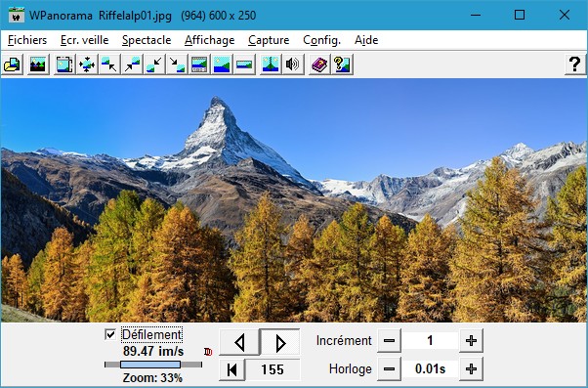Move window to bottom-right corner icon
The width and height of the screenshot is (588, 388).
click(x=177, y=65)
